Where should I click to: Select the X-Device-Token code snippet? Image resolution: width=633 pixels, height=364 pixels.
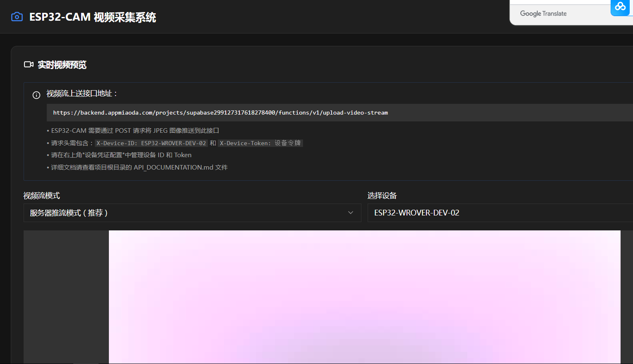click(260, 143)
